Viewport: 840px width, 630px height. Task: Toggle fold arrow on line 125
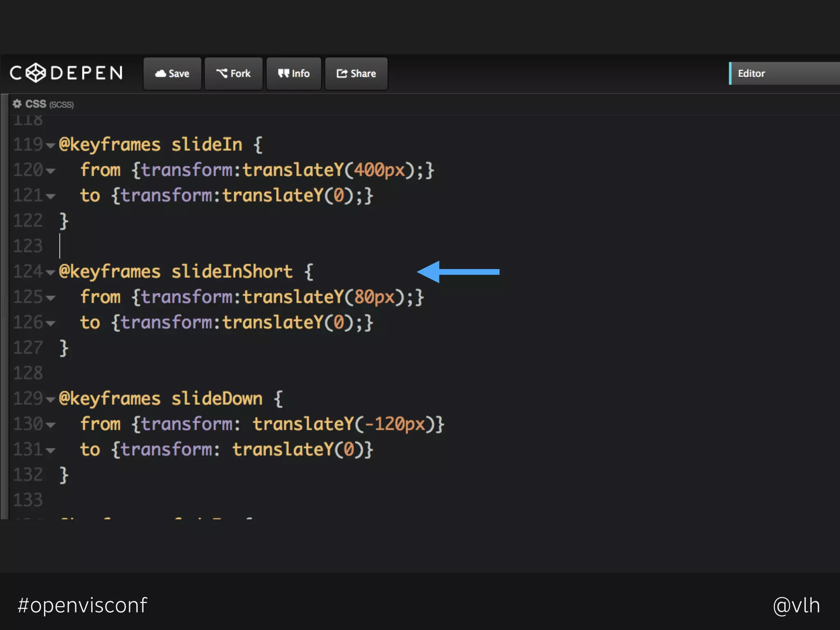click(50, 298)
